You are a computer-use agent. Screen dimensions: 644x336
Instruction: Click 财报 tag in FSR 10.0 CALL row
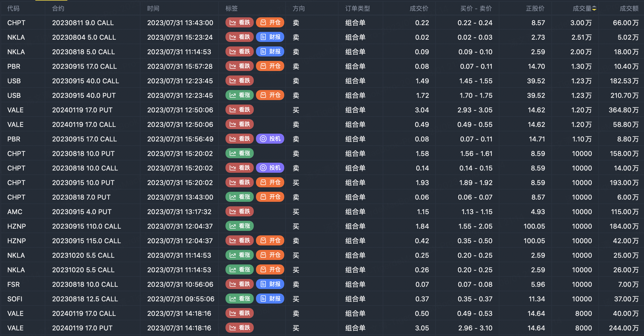point(270,284)
